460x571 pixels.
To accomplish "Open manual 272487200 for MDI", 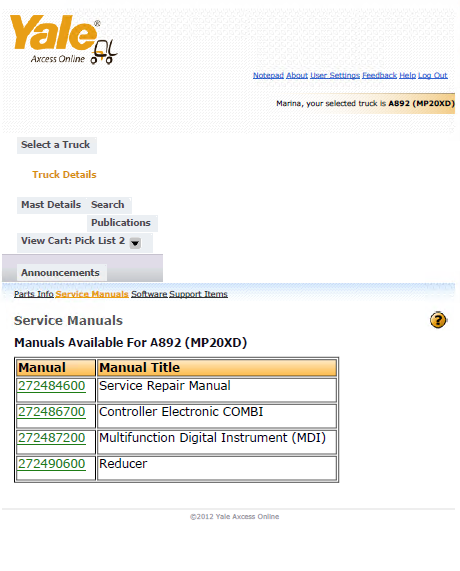I will [x=52, y=437].
